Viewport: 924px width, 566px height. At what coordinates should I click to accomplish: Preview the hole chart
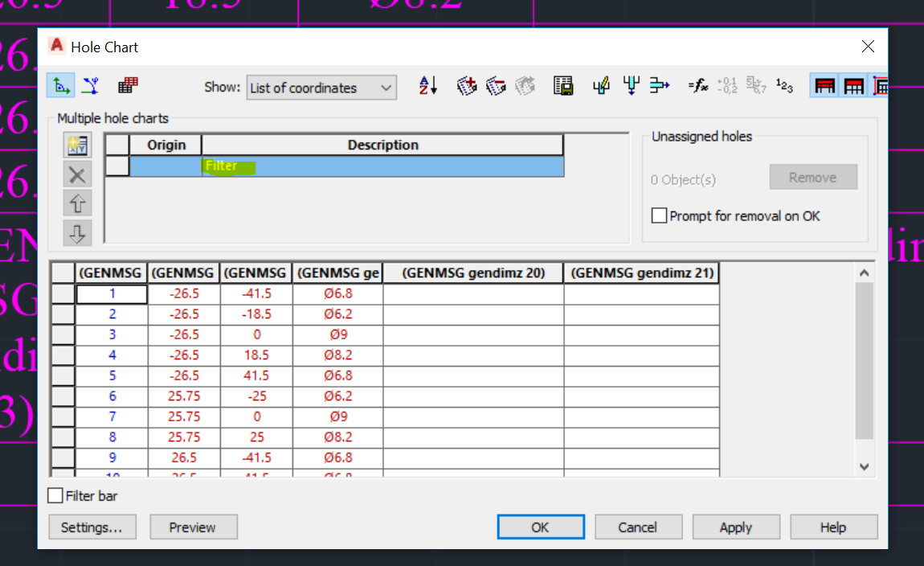pos(193,527)
